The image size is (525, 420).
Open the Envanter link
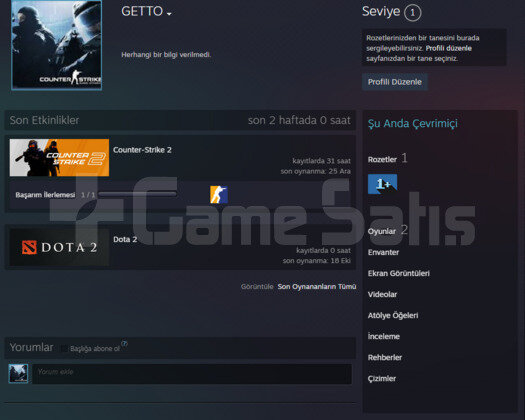pyautogui.click(x=383, y=252)
